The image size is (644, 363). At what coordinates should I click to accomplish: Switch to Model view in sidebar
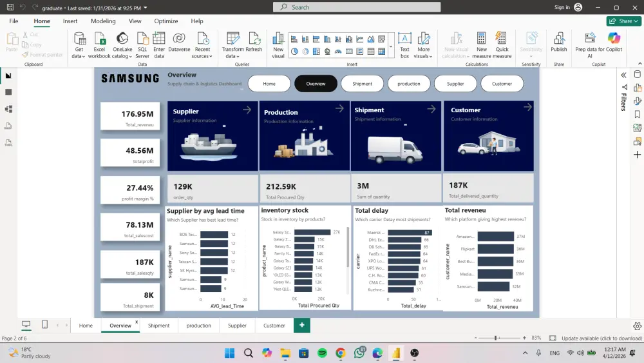8,109
